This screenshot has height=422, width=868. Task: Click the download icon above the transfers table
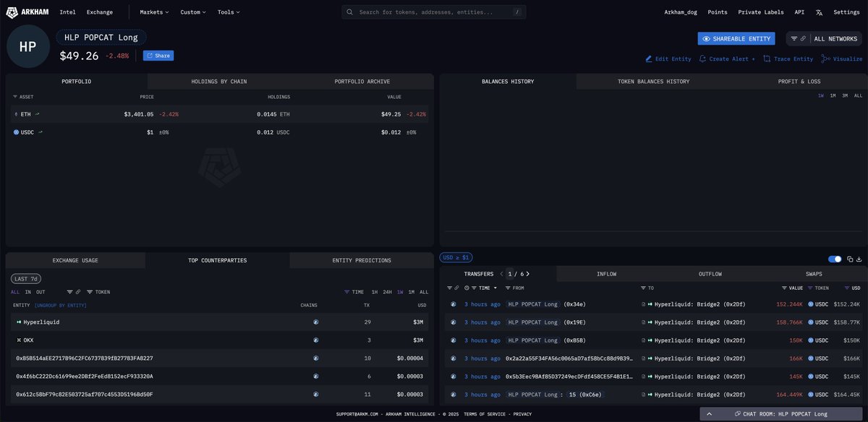click(859, 259)
